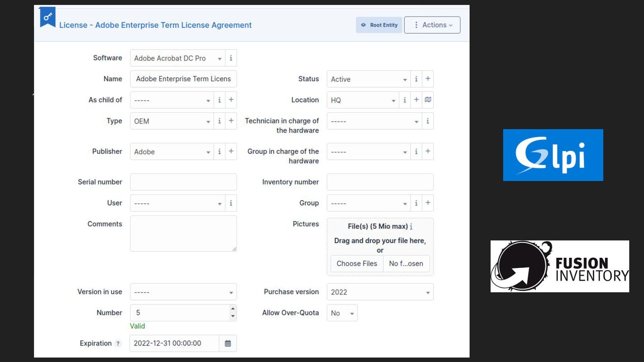Add a new Group with plus icon
This screenshot has width=644, height=362.
428,203
